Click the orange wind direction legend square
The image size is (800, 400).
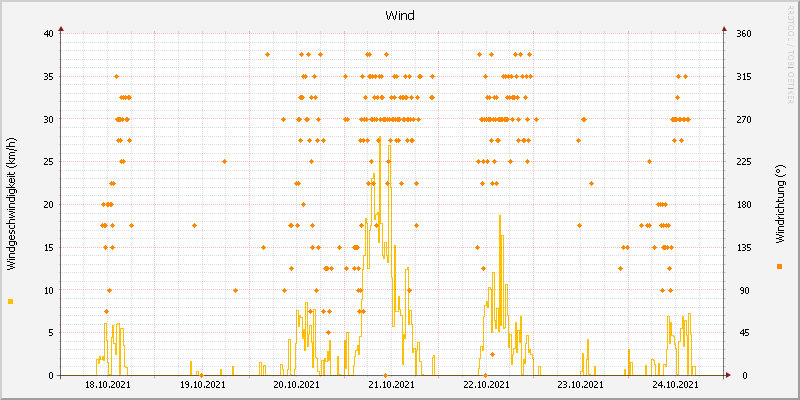click(779, 266)
